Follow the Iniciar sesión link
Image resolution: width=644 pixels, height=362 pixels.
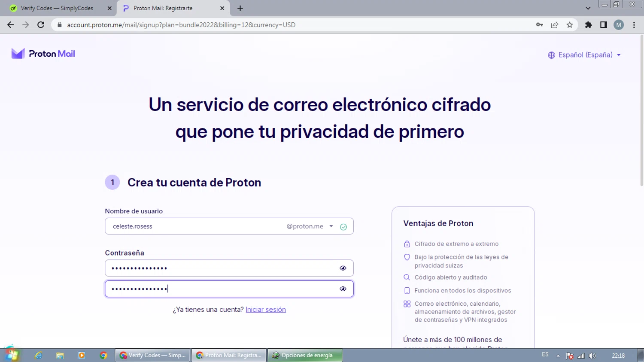(x=266, y=310)
